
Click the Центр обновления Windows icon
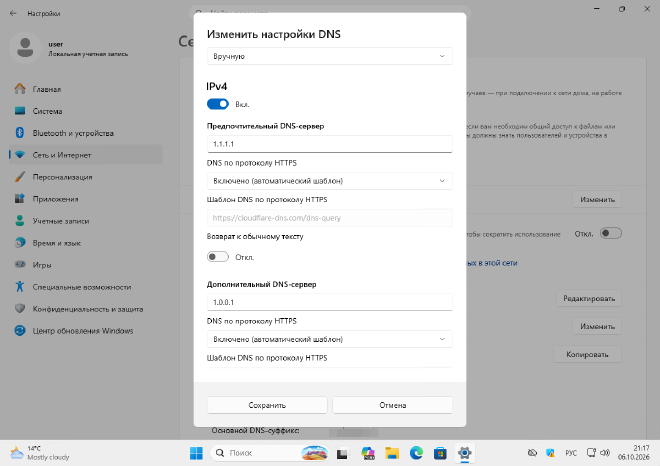click(x=20, y=331)
